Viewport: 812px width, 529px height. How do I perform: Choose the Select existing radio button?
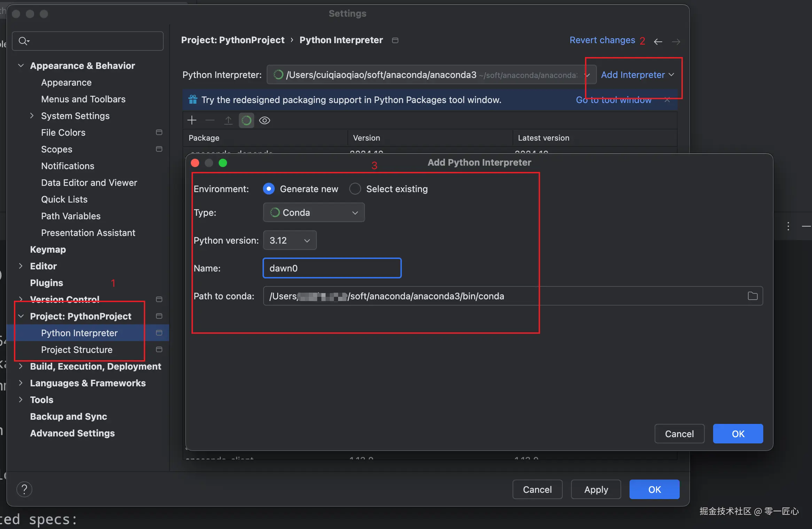coord(355,189)
